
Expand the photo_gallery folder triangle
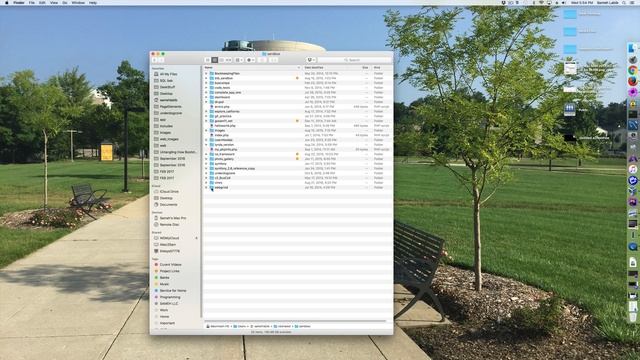[x=207, y=159]
